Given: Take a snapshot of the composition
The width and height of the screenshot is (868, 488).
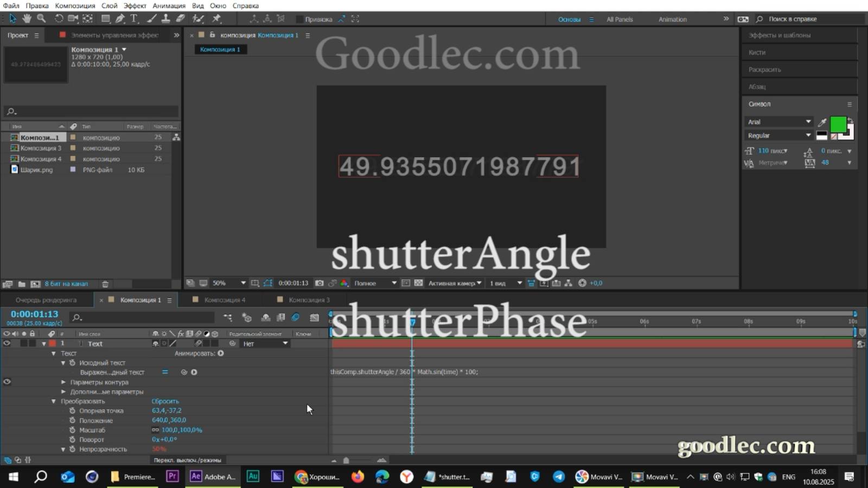Looking at the screenshot, I should [x=318, y=282].
